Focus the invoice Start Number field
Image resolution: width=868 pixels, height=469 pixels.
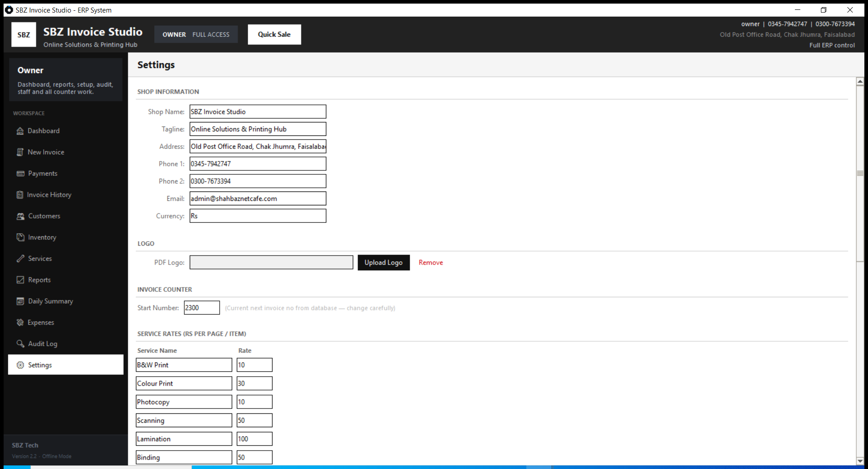pos(202,308)
